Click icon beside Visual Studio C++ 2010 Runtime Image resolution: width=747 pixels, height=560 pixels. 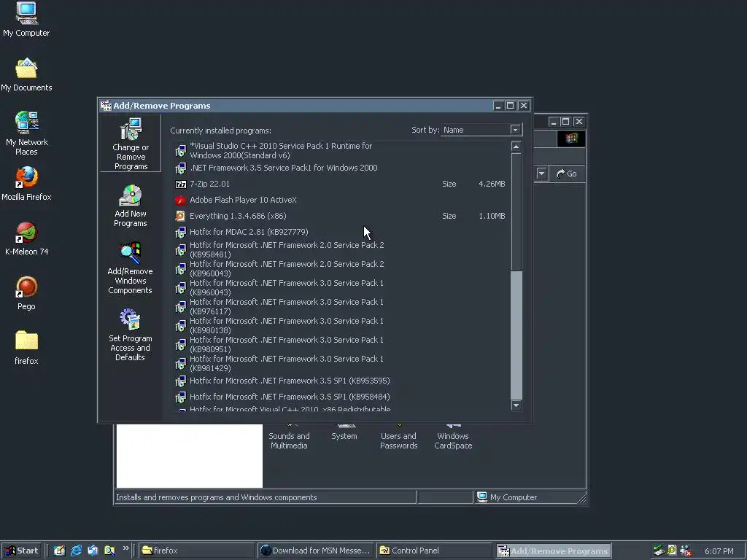181,151
